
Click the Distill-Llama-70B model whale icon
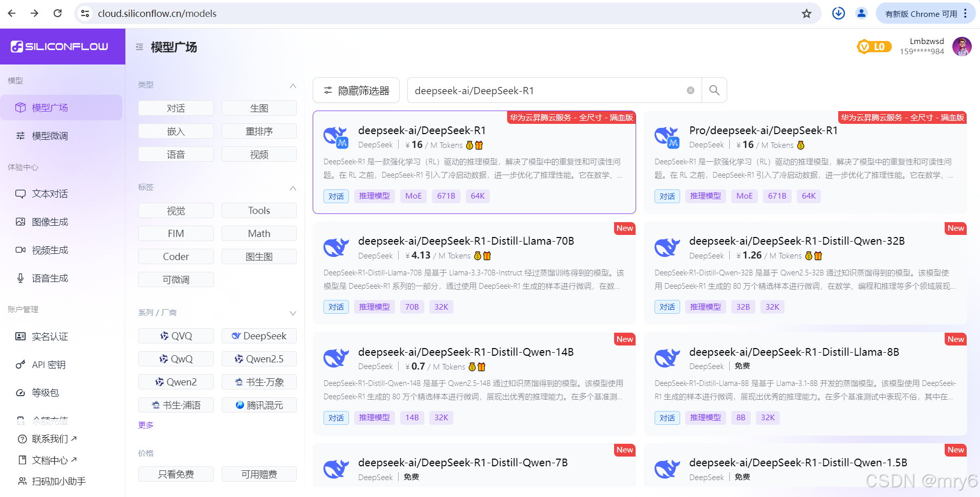tap(336, 248)
